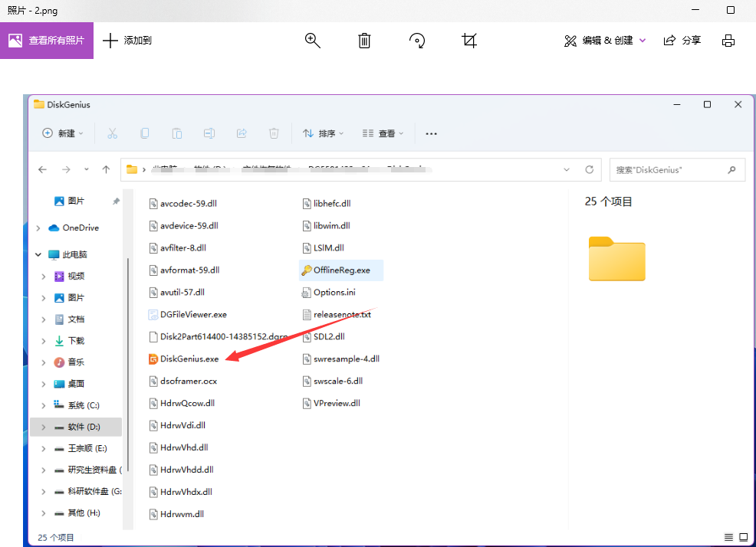The image size is (756, 547).
Task: Select Options.ini file
Action: 328,292
